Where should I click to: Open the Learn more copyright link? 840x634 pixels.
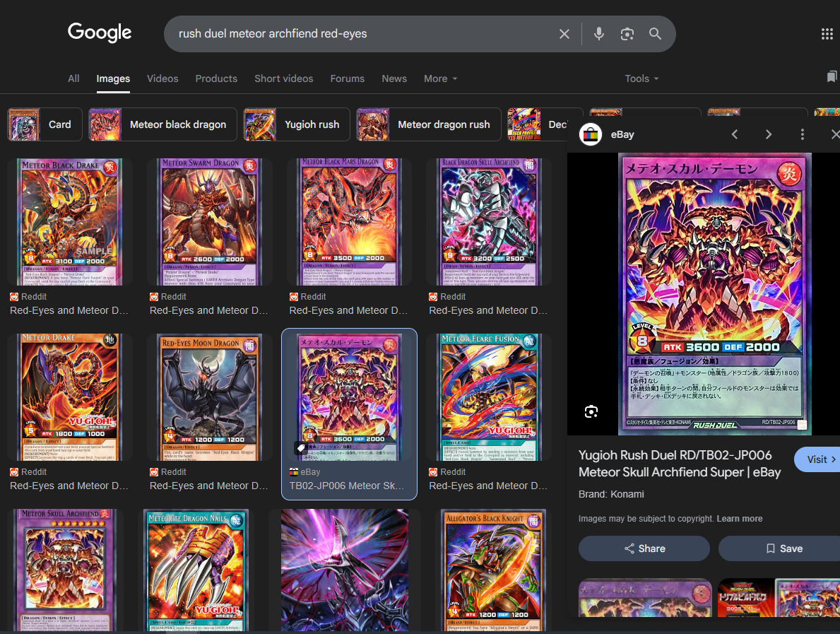[739, 519]
